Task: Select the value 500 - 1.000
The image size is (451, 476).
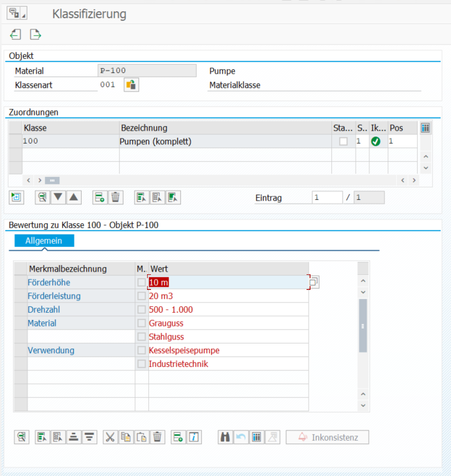Action: (x=229, y=309)
